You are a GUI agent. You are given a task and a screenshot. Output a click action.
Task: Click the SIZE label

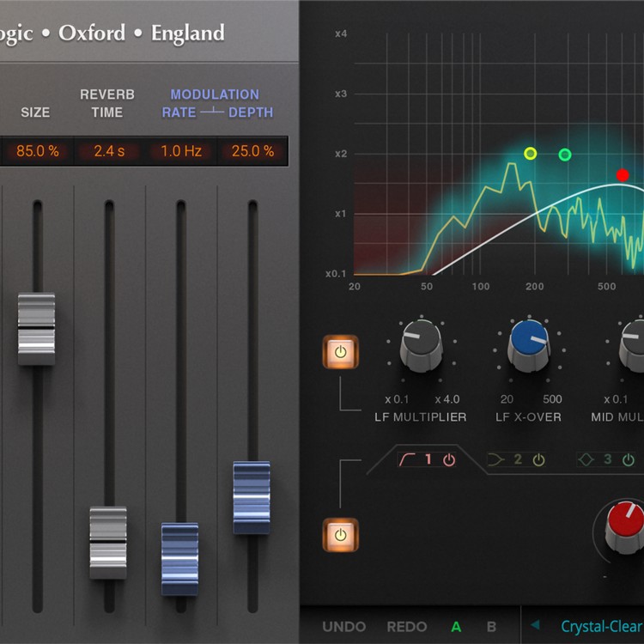(35, 112)
